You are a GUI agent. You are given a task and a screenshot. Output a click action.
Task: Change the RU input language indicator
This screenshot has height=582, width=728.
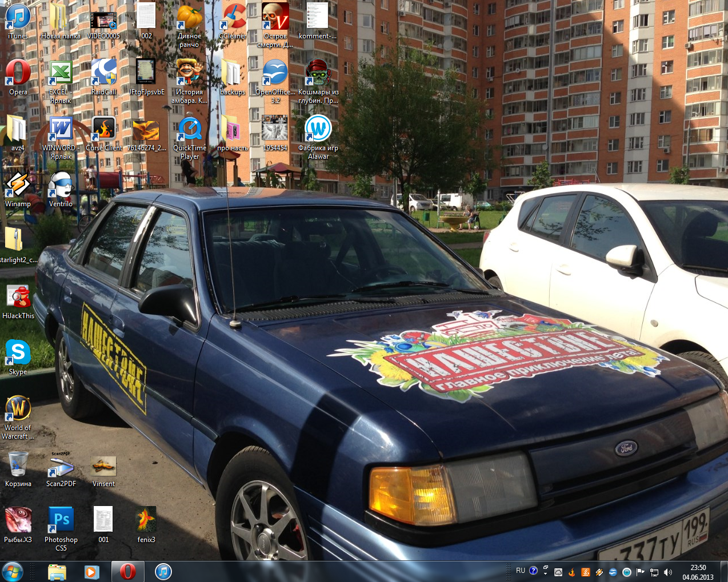pyautogui.click(x=521, y=571)
